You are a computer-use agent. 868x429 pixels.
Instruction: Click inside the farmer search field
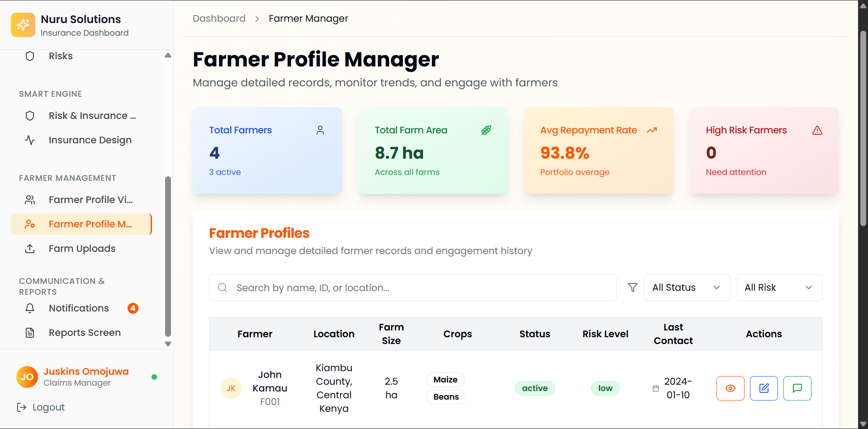coord(413,288)
